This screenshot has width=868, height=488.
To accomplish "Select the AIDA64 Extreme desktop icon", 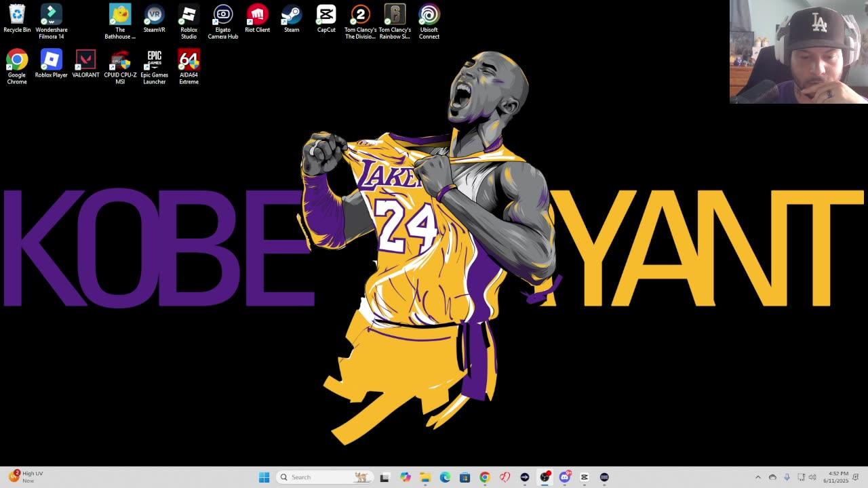I will click(189, 66).
